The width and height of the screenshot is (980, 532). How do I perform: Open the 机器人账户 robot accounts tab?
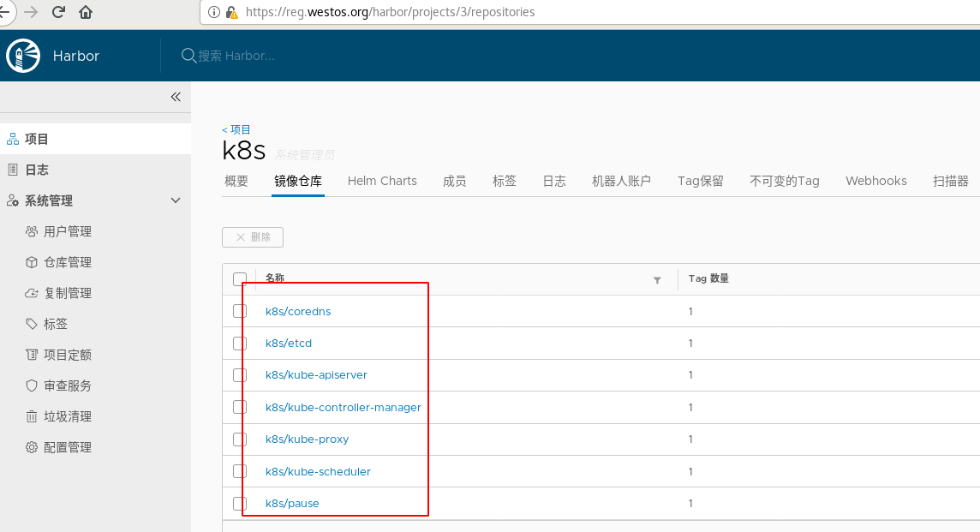coord(621,182)
